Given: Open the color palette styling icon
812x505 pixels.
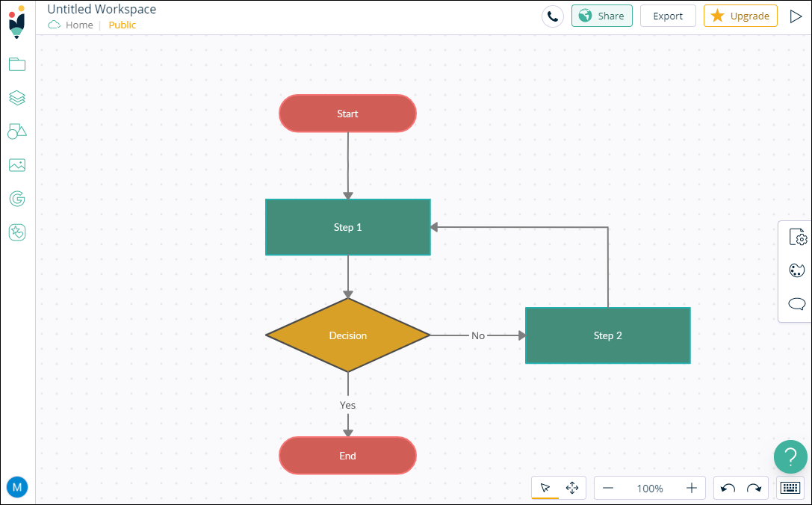Looking at the screenshot, I should coord(797,270).
